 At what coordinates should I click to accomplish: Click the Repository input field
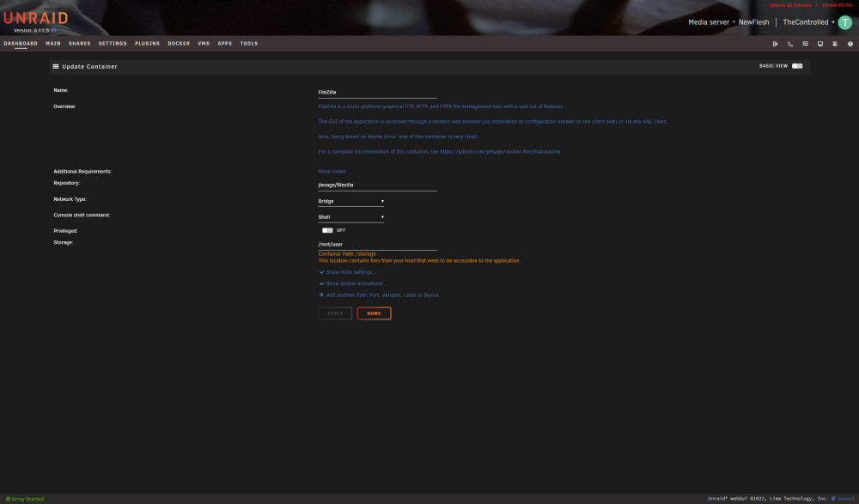pos(377,185)
